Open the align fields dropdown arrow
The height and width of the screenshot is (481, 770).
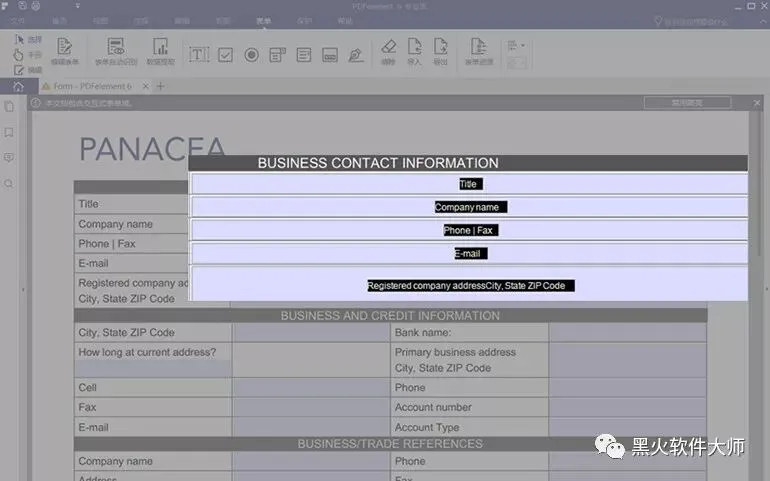pos(523,45)
